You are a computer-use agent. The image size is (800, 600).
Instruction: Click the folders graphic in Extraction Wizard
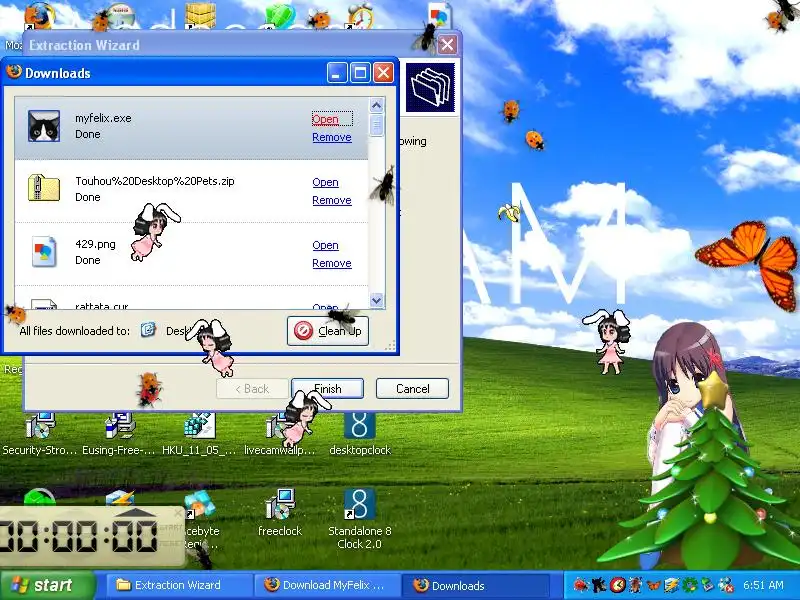pyautogui.click(x=430, y=87)
